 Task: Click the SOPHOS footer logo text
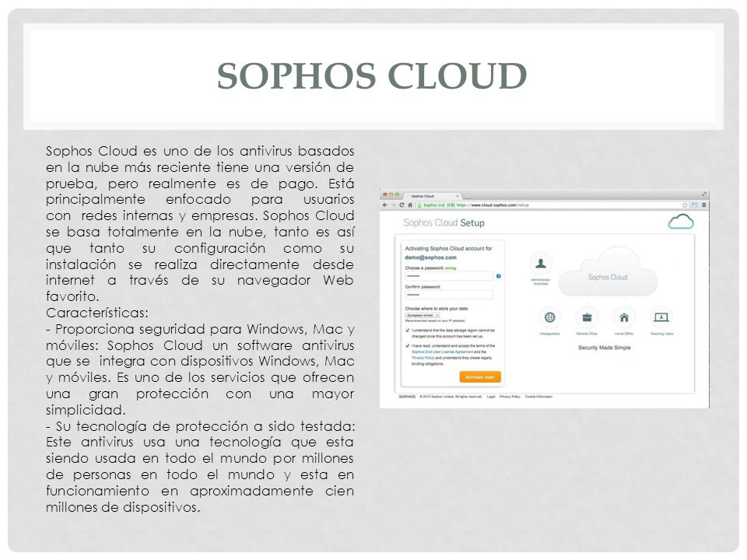point(407,397)
